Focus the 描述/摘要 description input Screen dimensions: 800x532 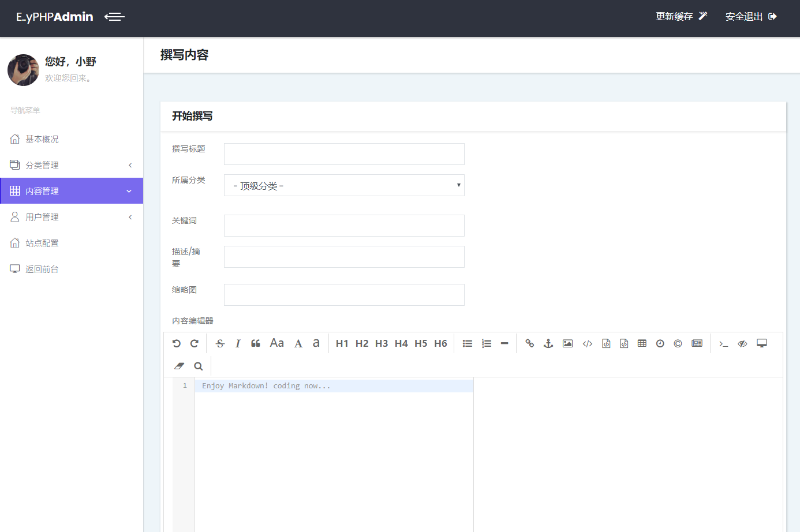click(344, 257)
